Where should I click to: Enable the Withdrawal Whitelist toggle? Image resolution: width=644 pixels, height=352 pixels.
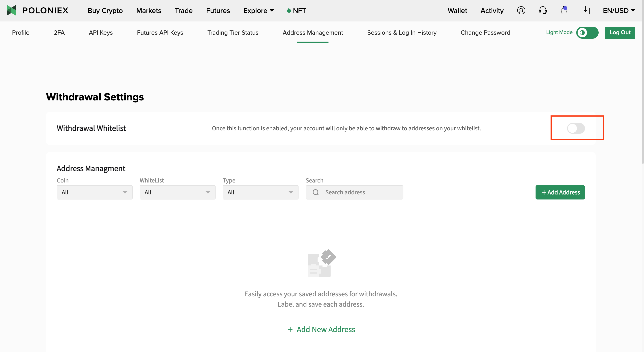tap(576, 128)
